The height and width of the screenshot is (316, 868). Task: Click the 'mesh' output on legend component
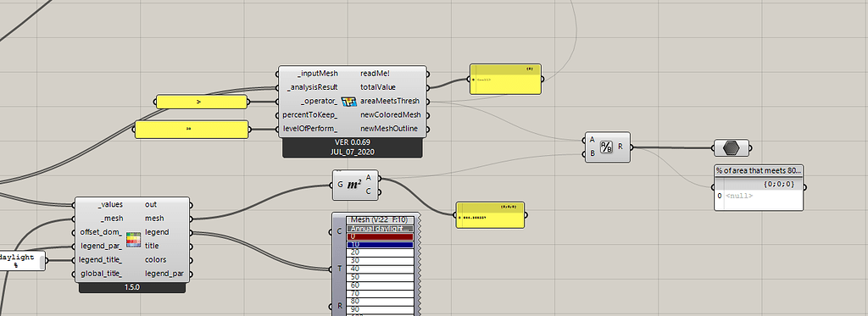click(x=154, y=219)
